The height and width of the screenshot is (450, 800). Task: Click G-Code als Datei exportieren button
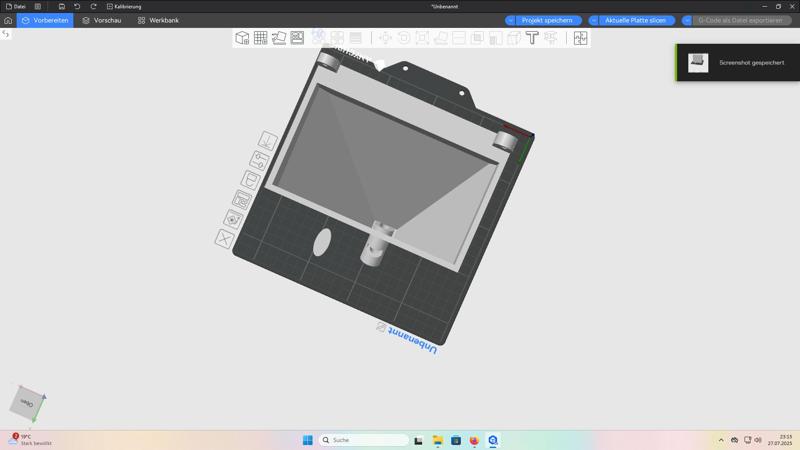click(740, 20)
